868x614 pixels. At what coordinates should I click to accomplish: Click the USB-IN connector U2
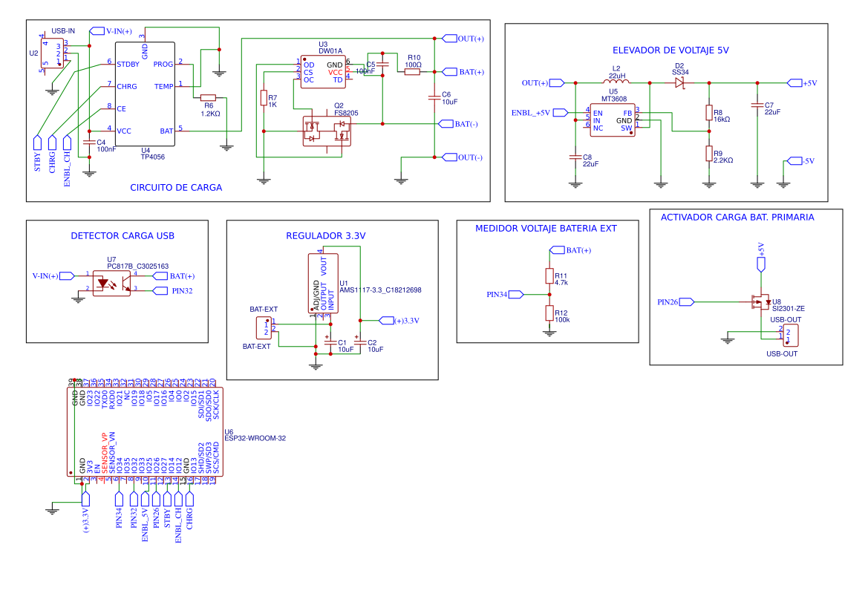tap(52, 53)
